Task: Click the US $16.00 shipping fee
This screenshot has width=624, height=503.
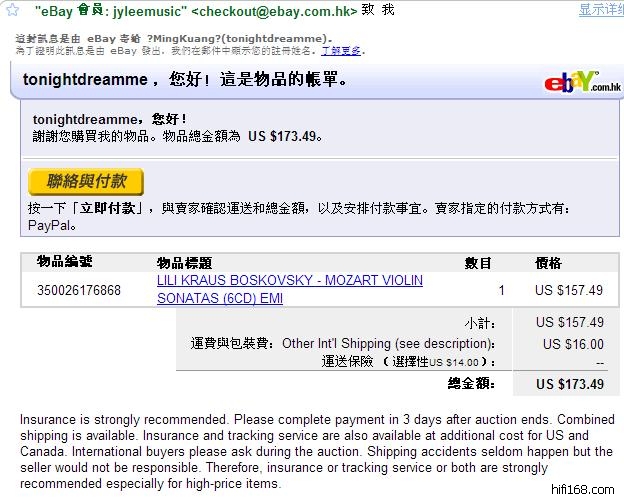Action: click(573, 343)
